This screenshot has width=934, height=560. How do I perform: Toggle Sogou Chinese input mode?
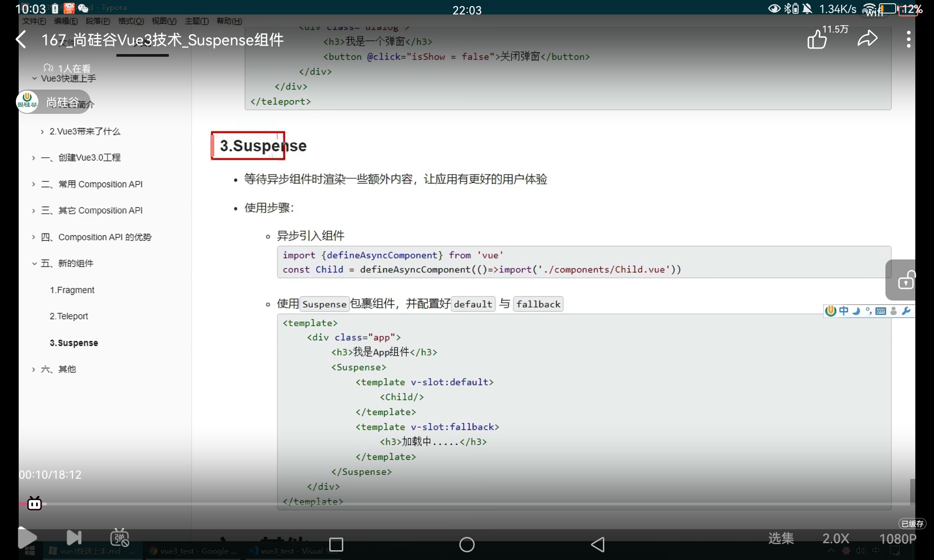843,311
